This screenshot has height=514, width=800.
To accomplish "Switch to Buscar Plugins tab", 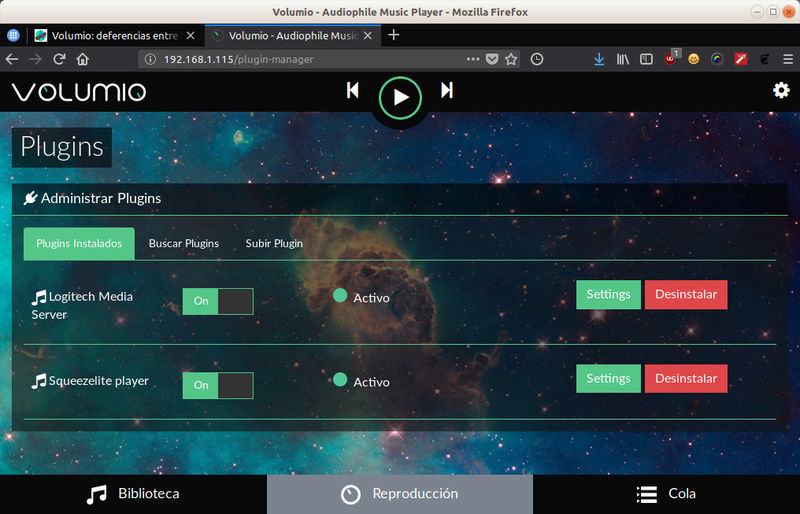I will click(x=184, y=243).
